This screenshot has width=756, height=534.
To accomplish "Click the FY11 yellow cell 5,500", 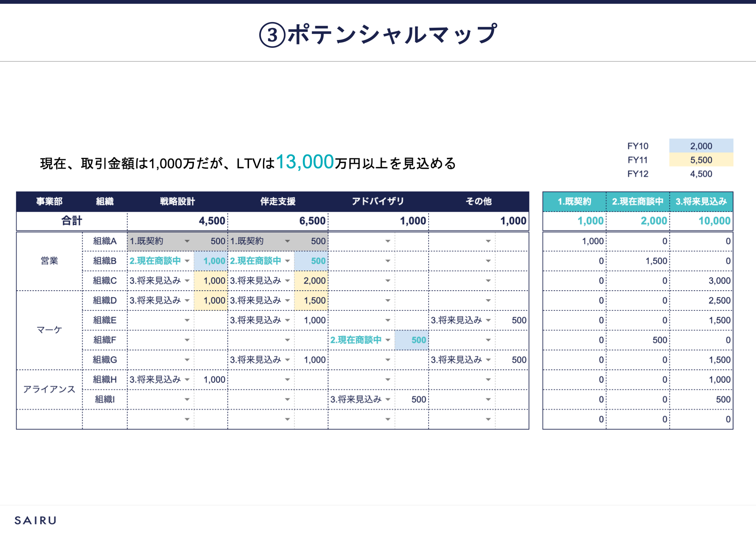I will click(x=701, y=160).
